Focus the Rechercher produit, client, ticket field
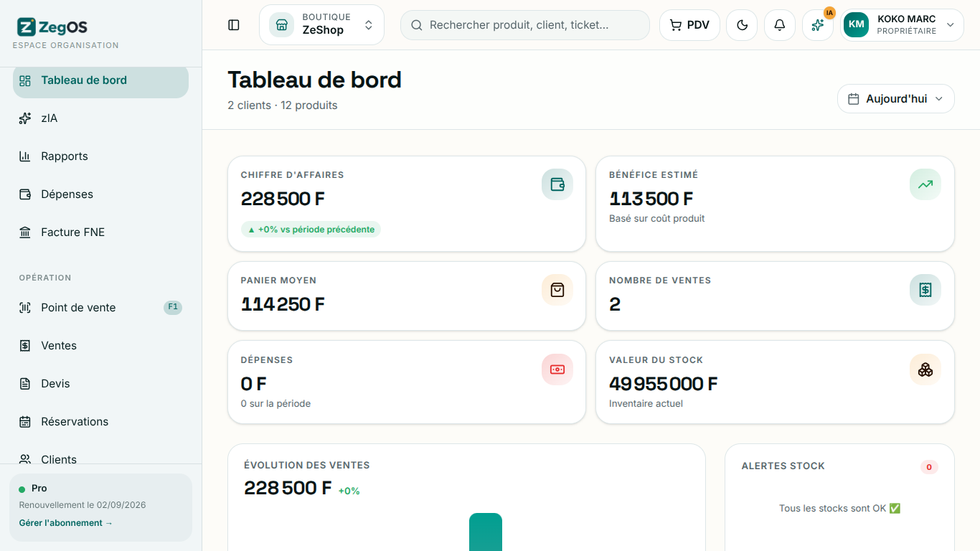This screenshot has height=551, width=980. [x=525, y=25]
